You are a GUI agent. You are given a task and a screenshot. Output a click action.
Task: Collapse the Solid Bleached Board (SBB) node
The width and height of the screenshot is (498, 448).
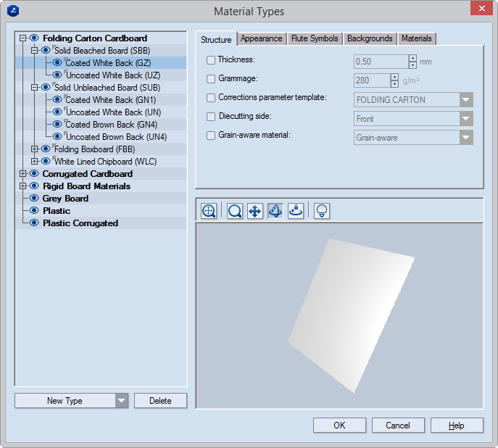point(34,51)
